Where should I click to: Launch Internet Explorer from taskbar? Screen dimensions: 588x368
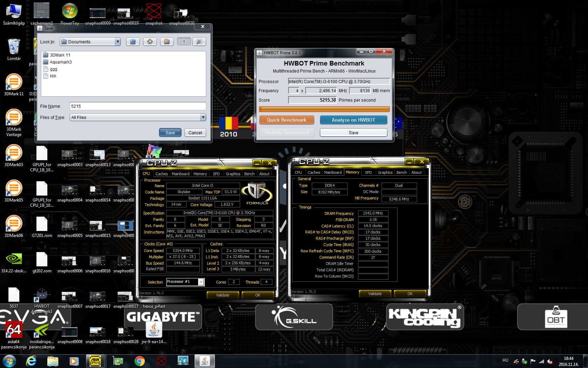pos(31,361)
